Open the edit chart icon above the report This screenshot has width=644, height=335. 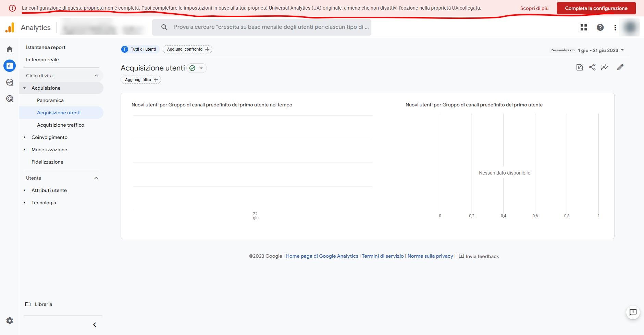580,67
